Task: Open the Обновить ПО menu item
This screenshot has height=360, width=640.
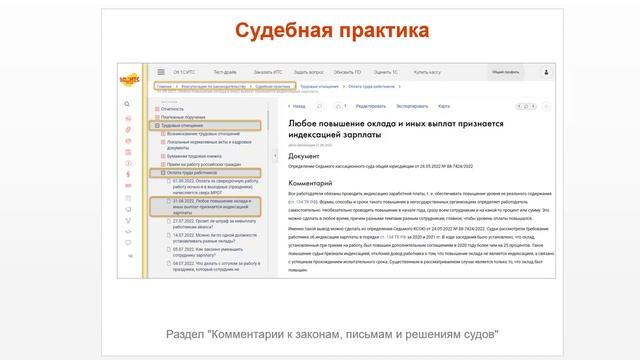Action: (347, 72)
